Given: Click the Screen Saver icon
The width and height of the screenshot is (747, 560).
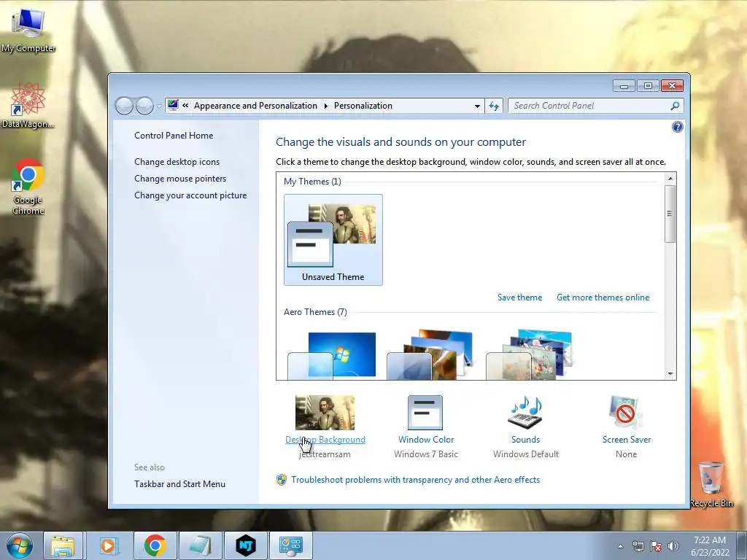Looking at the screenshot, I should pos(625,413).
